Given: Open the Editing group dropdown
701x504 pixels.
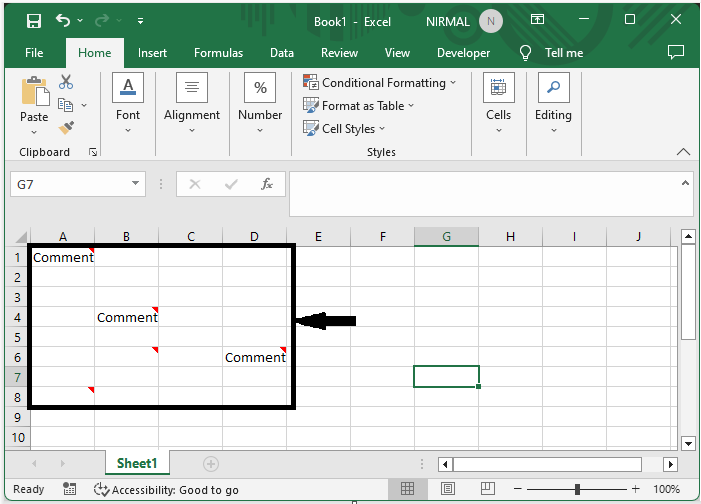Looking at the screenshot, I should (x=553, y=104).
